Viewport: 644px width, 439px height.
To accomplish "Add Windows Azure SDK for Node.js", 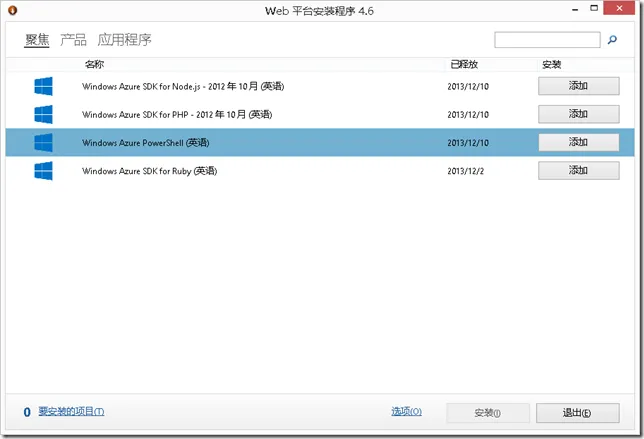I will 579,86.
